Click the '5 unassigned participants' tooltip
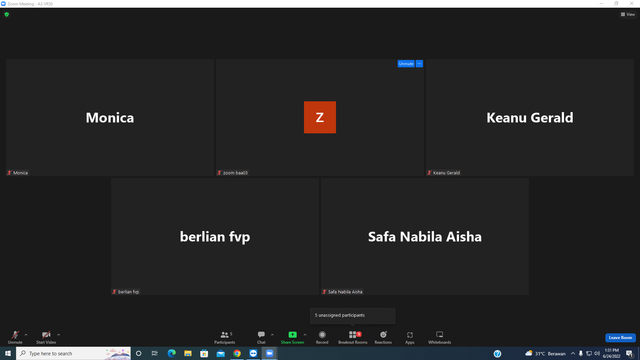Screen dimensions: 640x360 353,316
